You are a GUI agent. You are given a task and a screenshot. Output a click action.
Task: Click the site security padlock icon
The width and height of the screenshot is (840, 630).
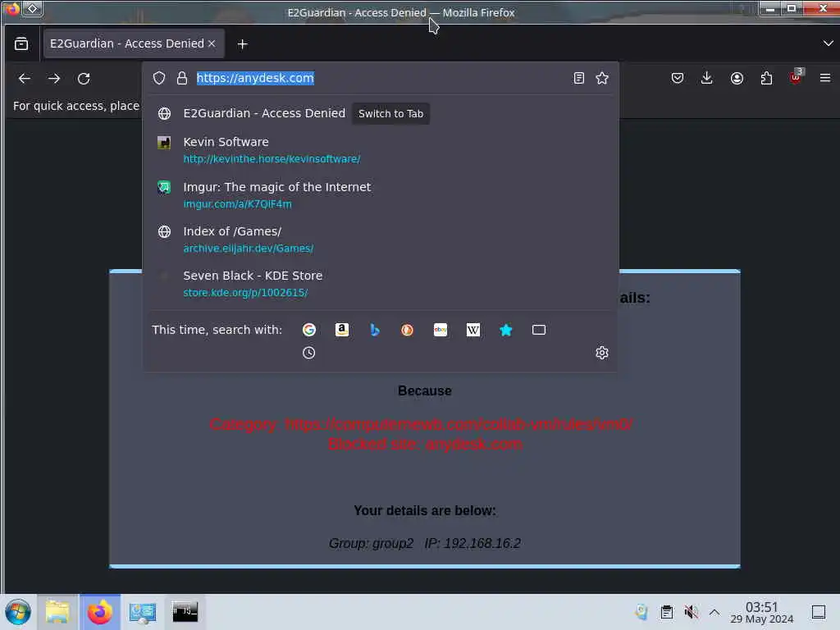tap(182, 78)
